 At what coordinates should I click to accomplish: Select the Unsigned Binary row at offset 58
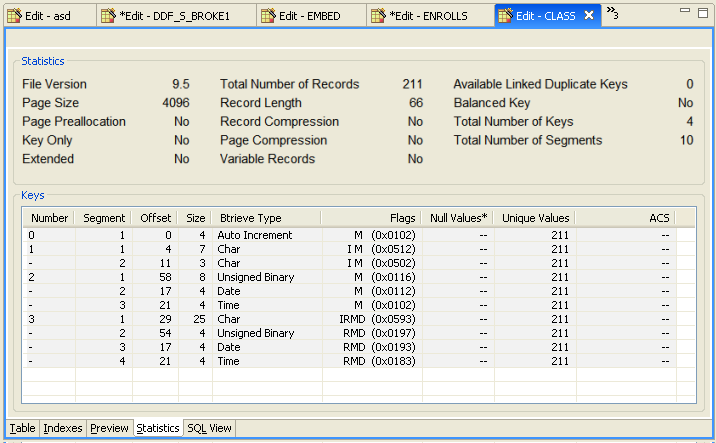255,277
